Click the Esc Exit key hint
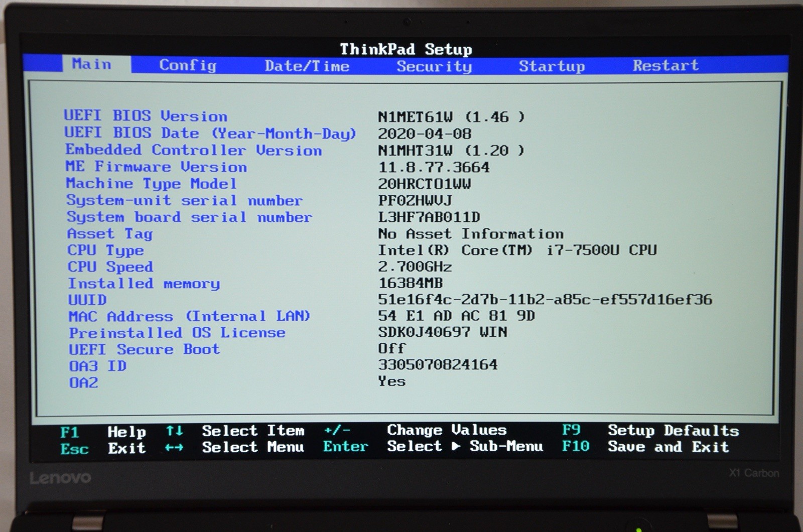The width and height of the screenshot is (803, 532). click(x=103, y=448)
